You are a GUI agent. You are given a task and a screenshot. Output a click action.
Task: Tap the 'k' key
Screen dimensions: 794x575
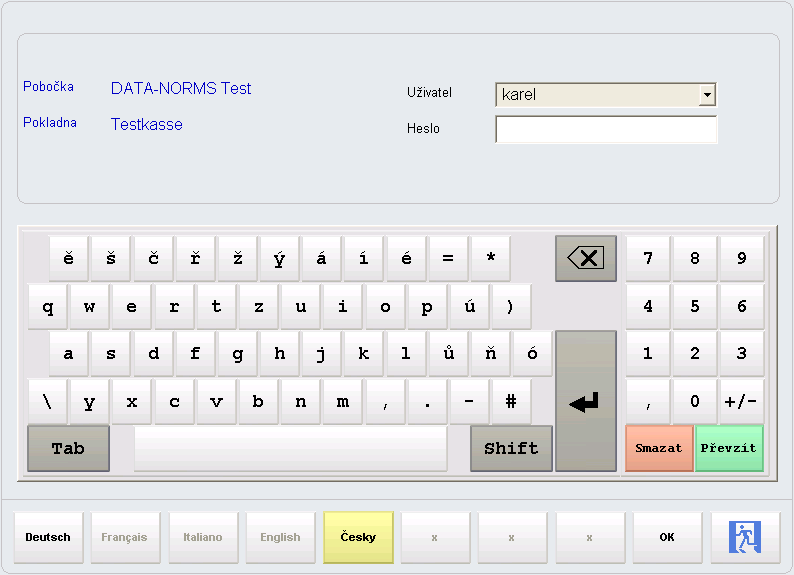pos(364,354)
